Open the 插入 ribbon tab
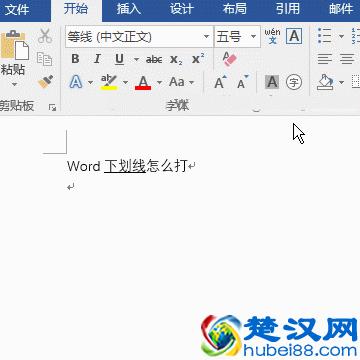This screenshot has height=360, width=360. 129,9
